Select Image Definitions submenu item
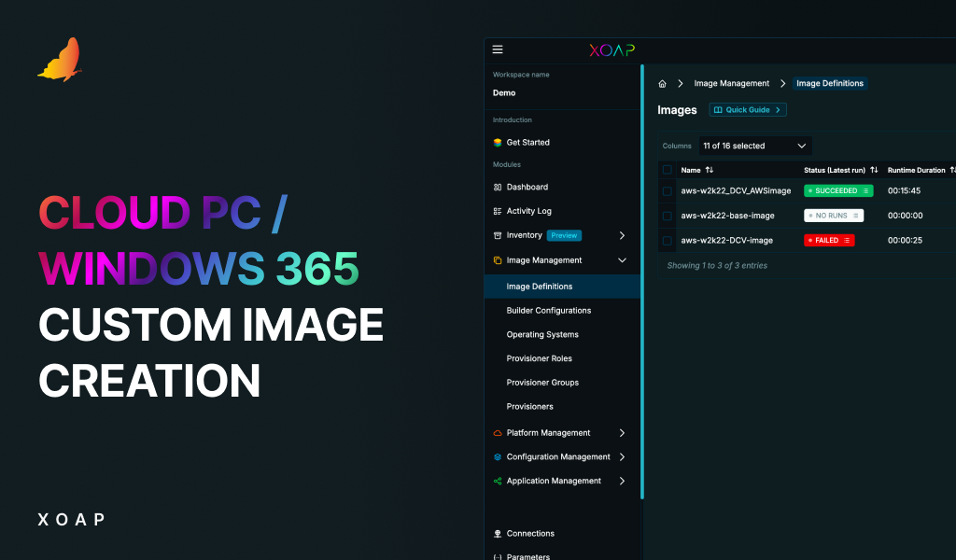This screenshot has height=560, width=956. pos(562,287)
